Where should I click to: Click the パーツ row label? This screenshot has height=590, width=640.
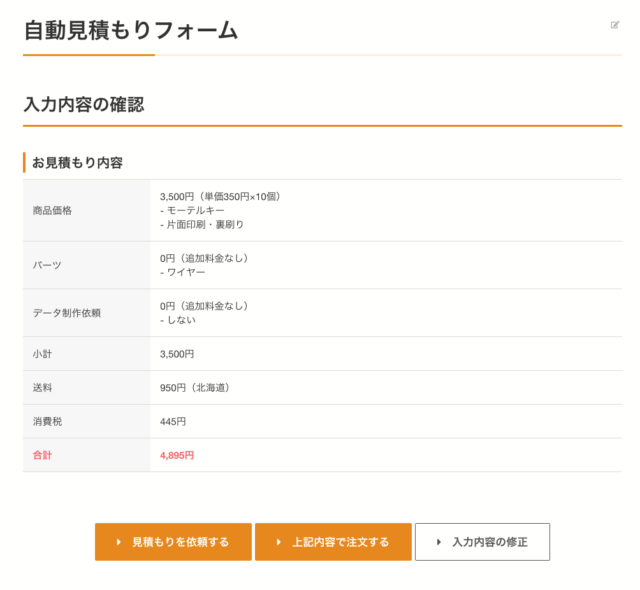coord(47,265)
